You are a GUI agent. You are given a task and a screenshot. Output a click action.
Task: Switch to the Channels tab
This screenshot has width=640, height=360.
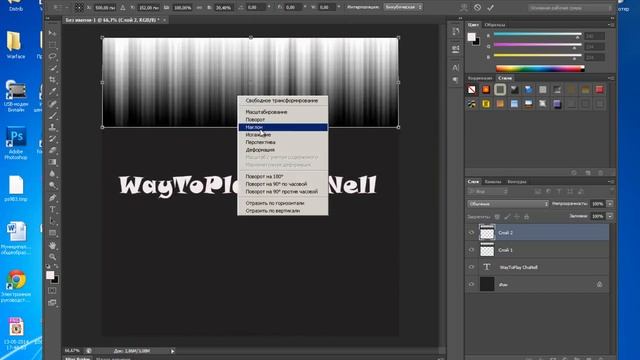[493, 182]
